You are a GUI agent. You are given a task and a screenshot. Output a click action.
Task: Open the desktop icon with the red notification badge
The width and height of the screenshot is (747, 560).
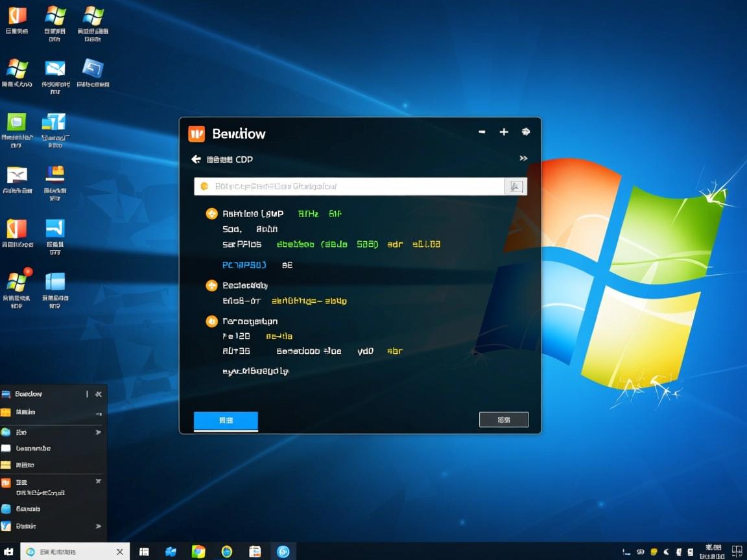16,282
